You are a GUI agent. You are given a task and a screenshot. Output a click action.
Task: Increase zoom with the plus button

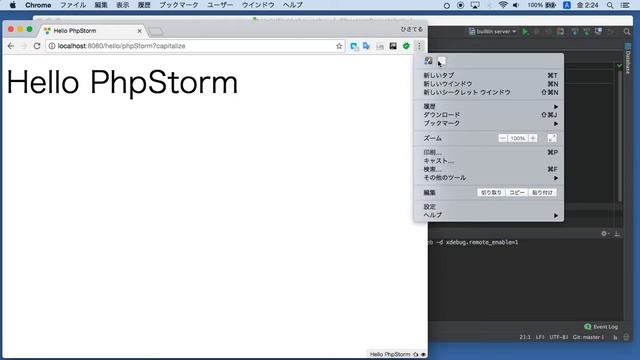click(533, 138)
